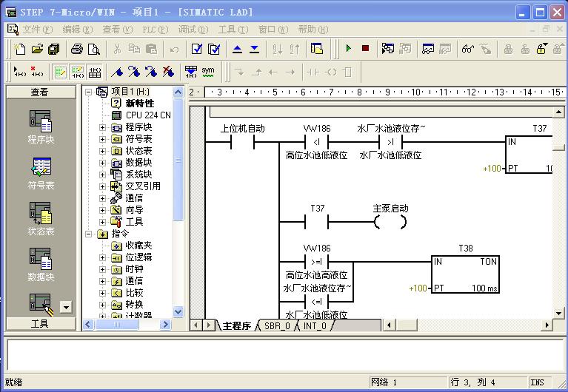This screenshot has height=392, width=568.
Task: Collapse the 项目1 root node
Action: 88,92
